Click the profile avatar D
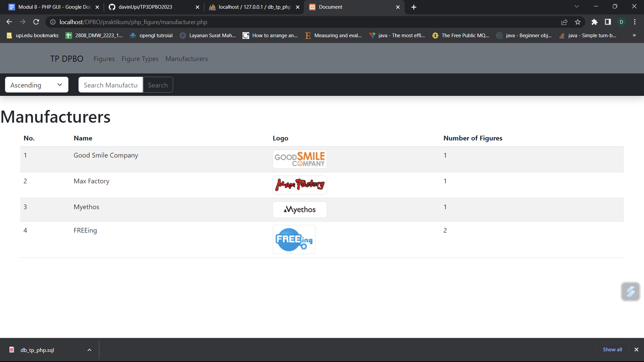This screenshot has height=362, width=644. pos(622,22)
